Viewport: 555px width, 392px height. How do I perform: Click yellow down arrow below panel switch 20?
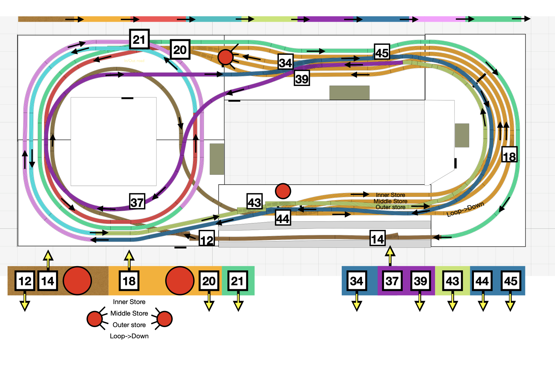(x=209, y=303)
